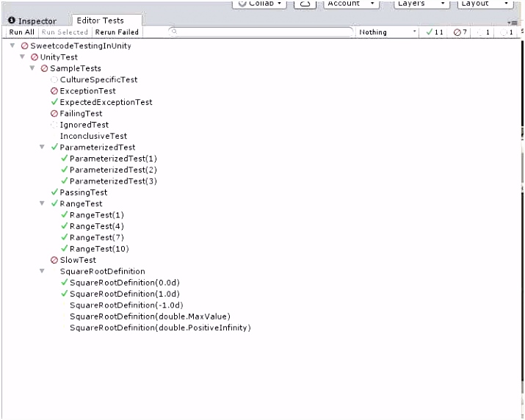The height and width of the screenshot is (420, 525).
Task: Click the test search input field
Action: 261,32
